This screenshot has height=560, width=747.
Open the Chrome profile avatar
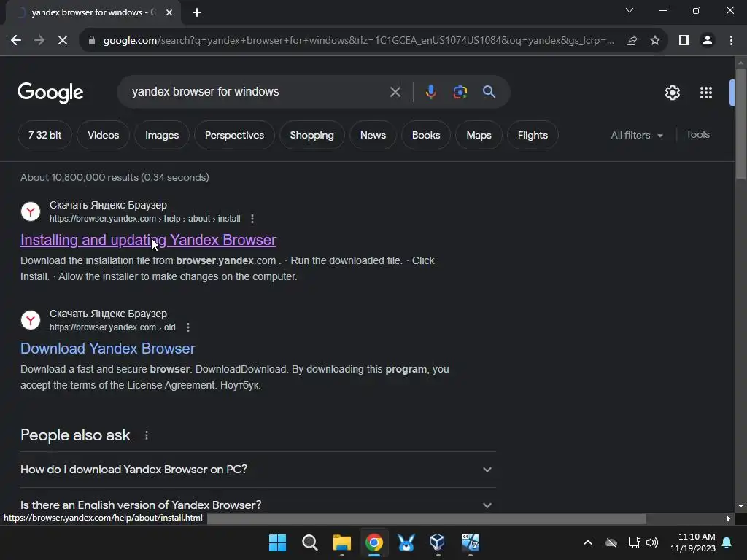point(708,41)
